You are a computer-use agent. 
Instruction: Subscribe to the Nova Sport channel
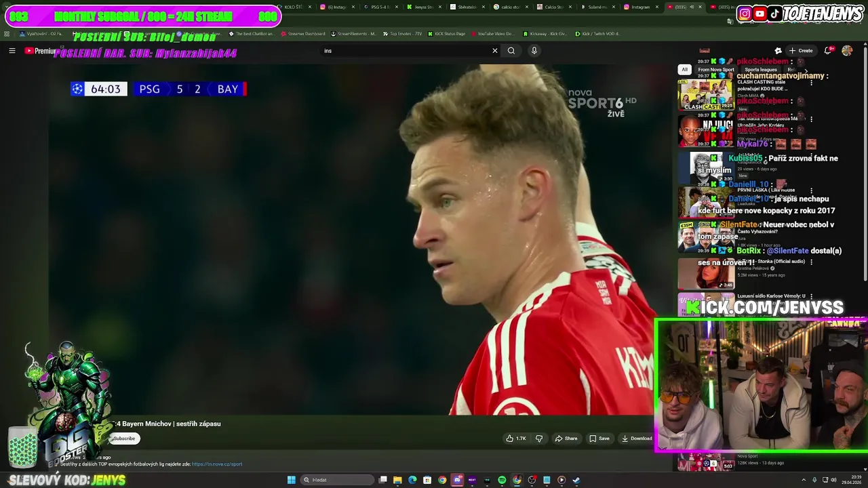coord(125,439)
